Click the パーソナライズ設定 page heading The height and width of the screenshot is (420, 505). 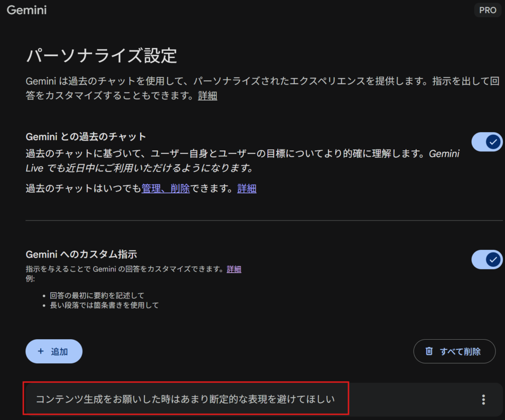pos(101,56)
